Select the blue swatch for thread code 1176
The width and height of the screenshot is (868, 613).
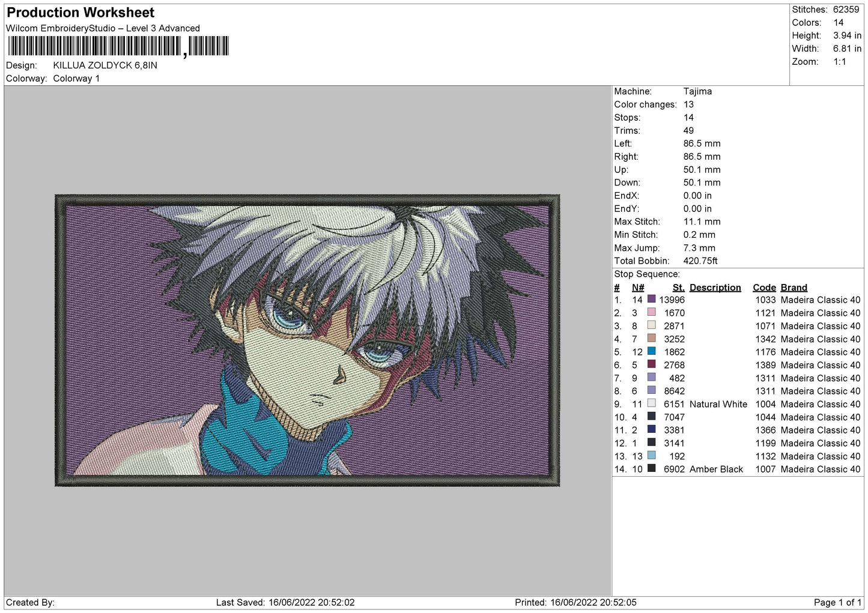pyautogui.click(x=651, y=352)
